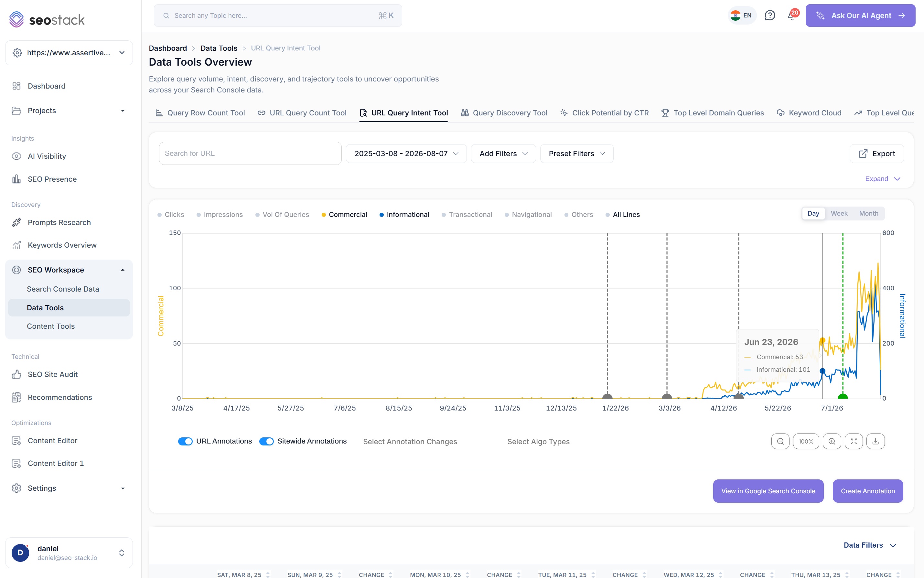Open Data Tools breadcrumb link
The height and width of the screenshot is (578, 924).
(x=219, y=48)
